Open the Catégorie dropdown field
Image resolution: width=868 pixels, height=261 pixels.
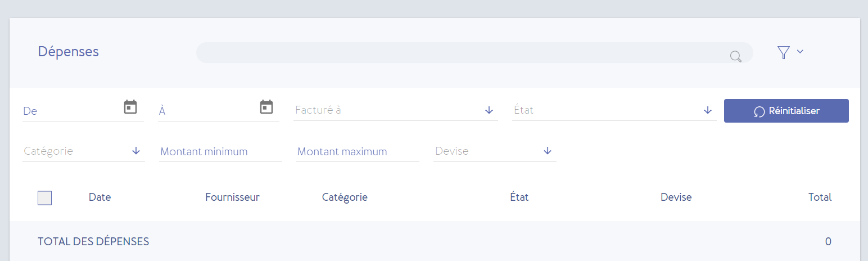84,151
